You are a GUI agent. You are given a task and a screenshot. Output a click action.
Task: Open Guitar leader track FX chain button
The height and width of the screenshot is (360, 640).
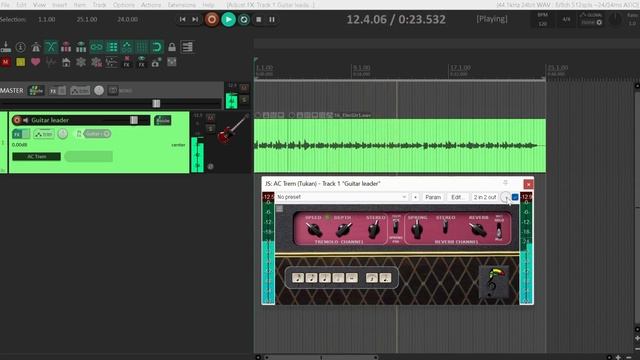(17, 134)
